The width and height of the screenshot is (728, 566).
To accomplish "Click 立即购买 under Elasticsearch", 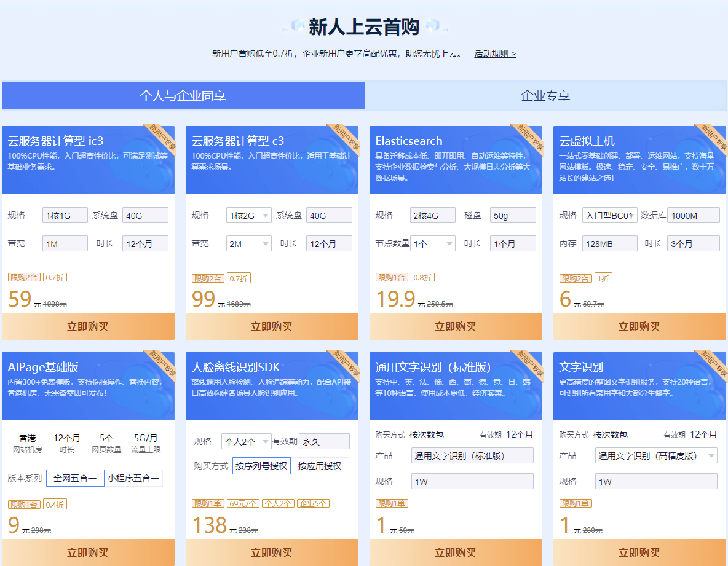I will [456, 326].
